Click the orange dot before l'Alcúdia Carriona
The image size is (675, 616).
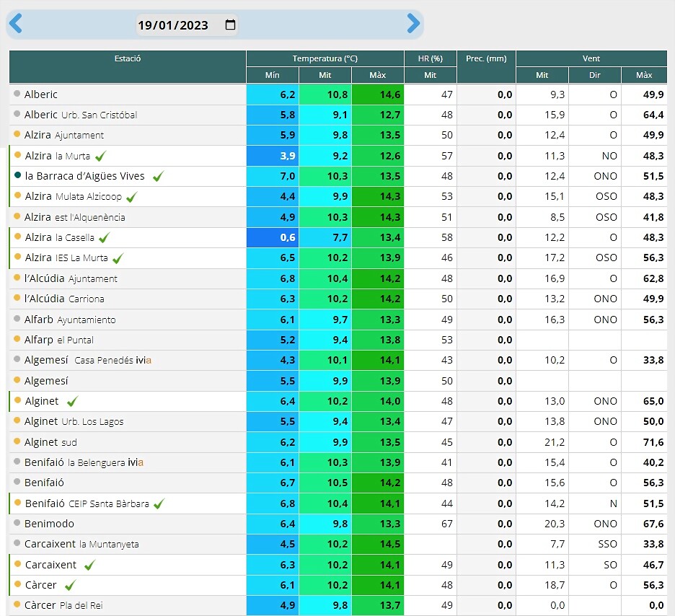(17, 297)
